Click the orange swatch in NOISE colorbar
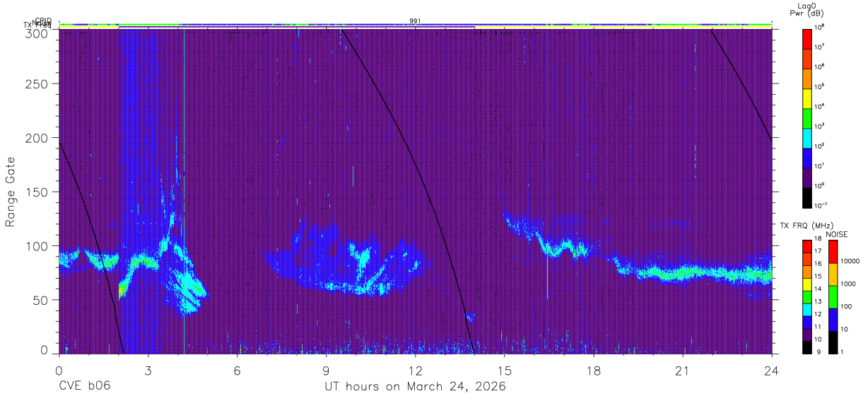 coord(833,274)
